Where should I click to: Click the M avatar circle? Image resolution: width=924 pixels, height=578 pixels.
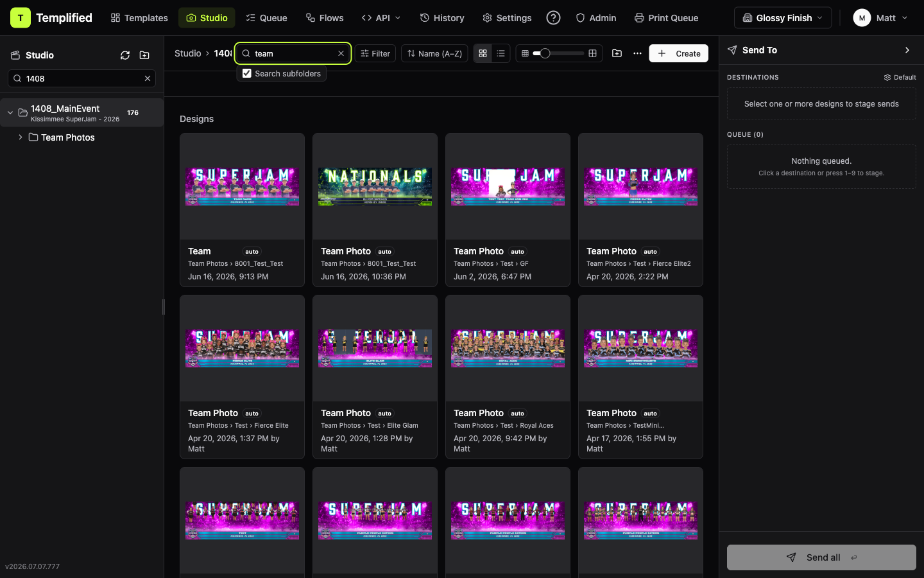(x=862, y=18)
